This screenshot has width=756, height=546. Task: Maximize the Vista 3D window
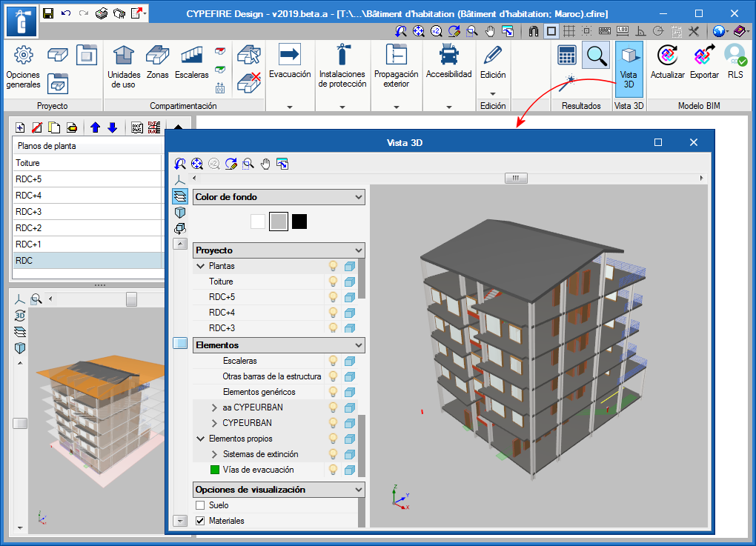pos(657,142)
